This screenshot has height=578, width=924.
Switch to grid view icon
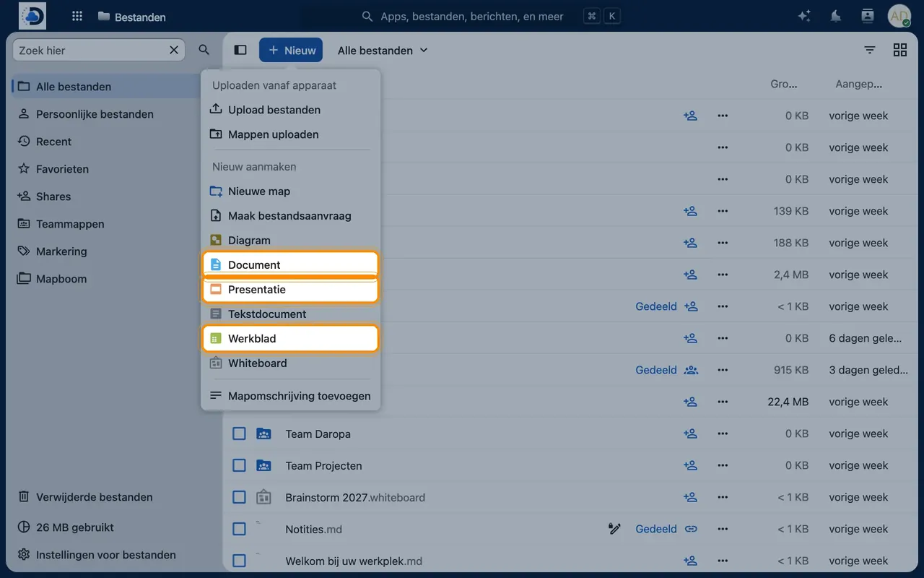(x=900, y=50)
